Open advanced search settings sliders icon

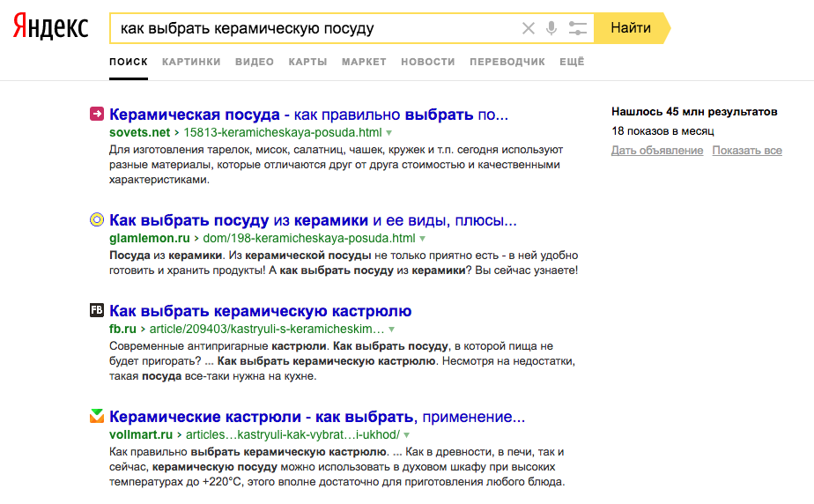[577, 28]
